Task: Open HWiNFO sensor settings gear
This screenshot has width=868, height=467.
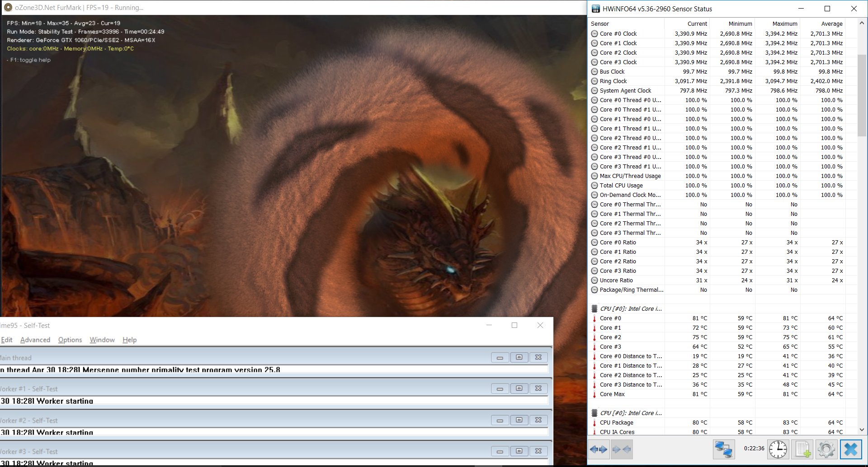Action: (x=826, y=449)
